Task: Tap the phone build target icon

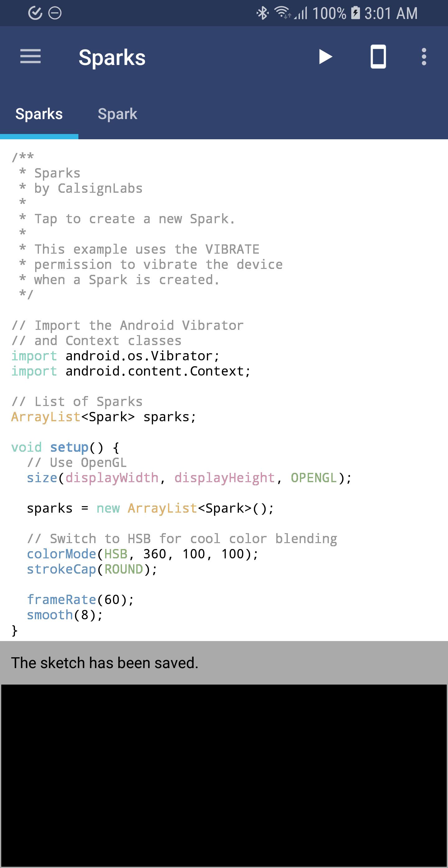Action: (378, 57)
